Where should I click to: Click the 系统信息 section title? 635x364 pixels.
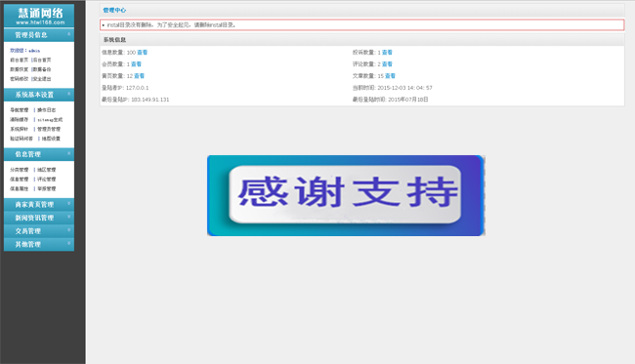[x=114, y=40]
